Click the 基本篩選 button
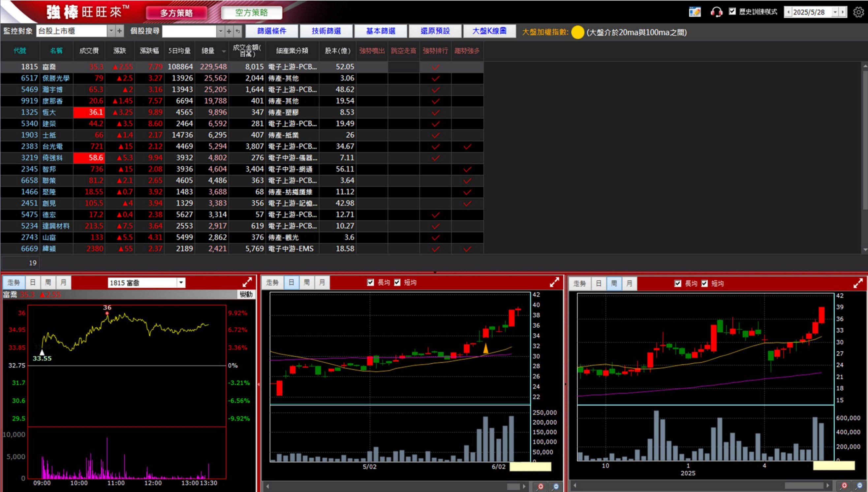The width and height of the screenshot is (868, 492). pyautogui.click(x=381, y=31)
